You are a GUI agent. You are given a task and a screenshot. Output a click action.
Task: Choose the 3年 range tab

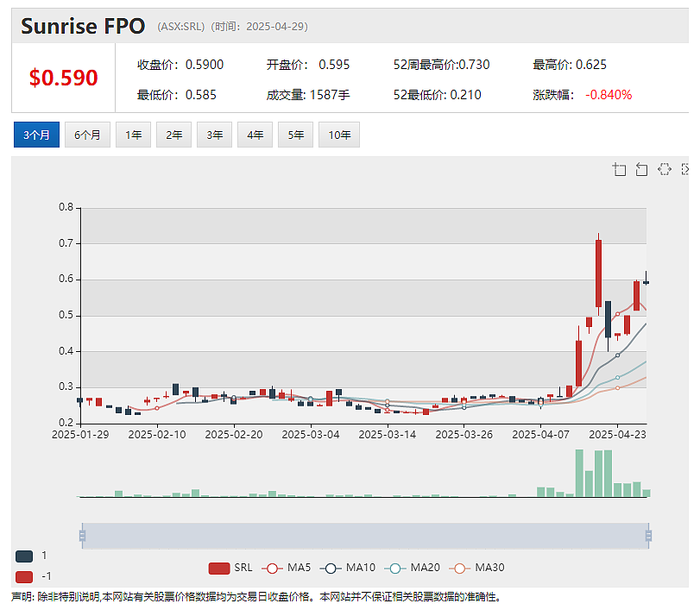pos(215,135)
